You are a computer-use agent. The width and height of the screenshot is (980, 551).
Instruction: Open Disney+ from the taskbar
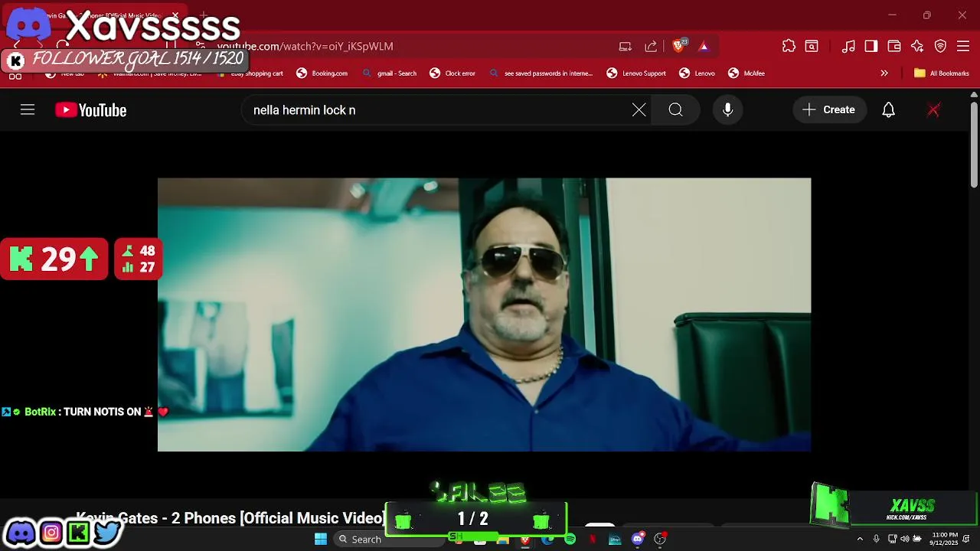tap(615, 540)
